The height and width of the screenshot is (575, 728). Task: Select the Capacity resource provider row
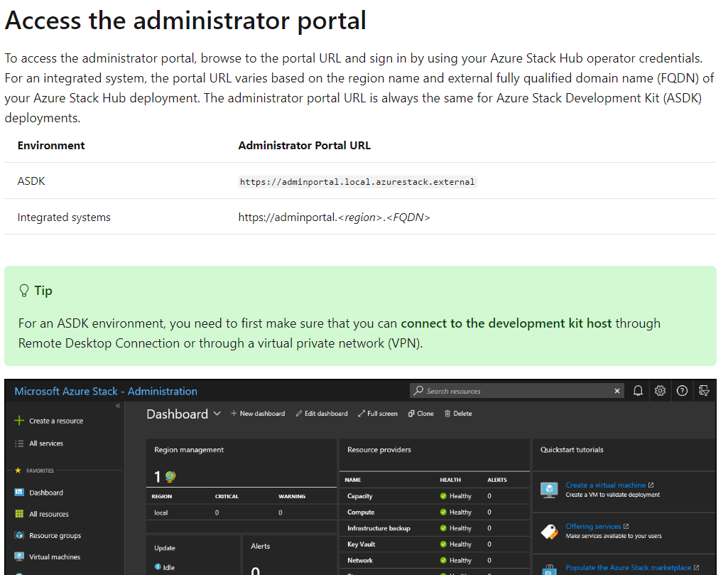click(435, 496)
